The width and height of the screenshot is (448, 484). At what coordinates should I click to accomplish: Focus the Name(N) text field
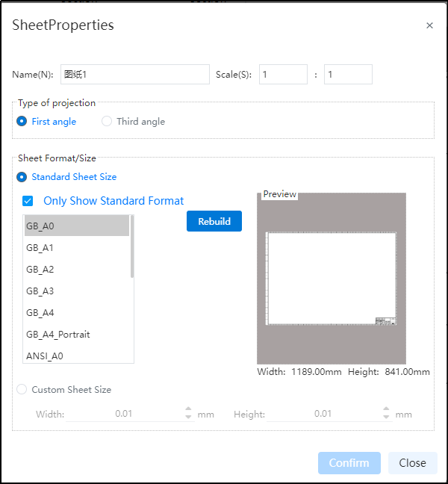[135, 75]
